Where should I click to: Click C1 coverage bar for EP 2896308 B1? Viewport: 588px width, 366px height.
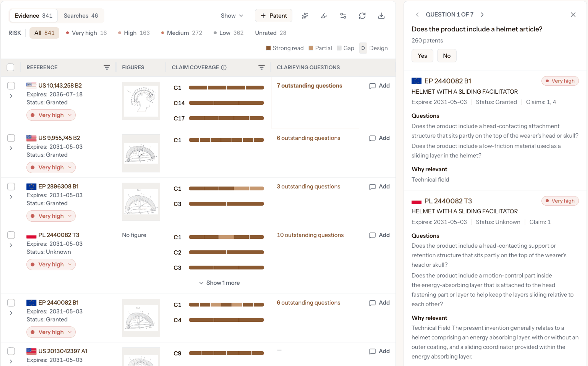click(226, 189)
